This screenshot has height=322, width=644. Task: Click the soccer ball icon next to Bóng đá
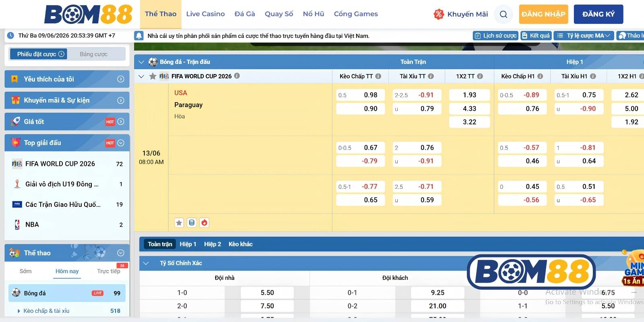pos(16,293)
